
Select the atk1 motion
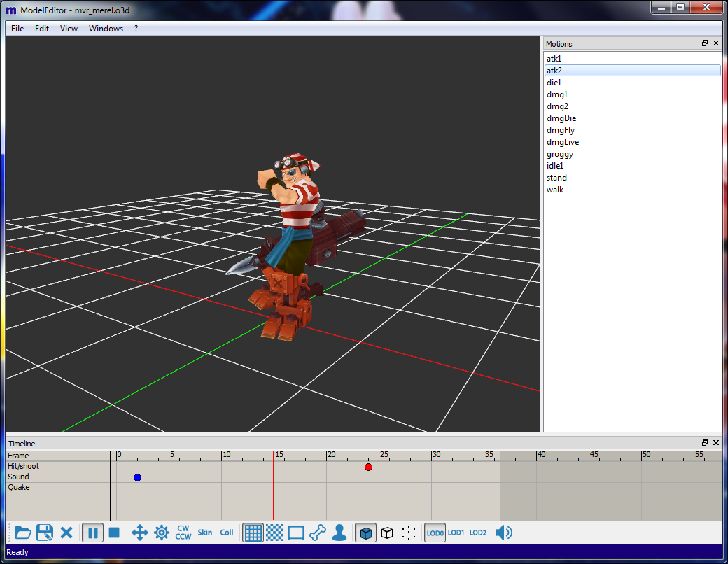632,59
